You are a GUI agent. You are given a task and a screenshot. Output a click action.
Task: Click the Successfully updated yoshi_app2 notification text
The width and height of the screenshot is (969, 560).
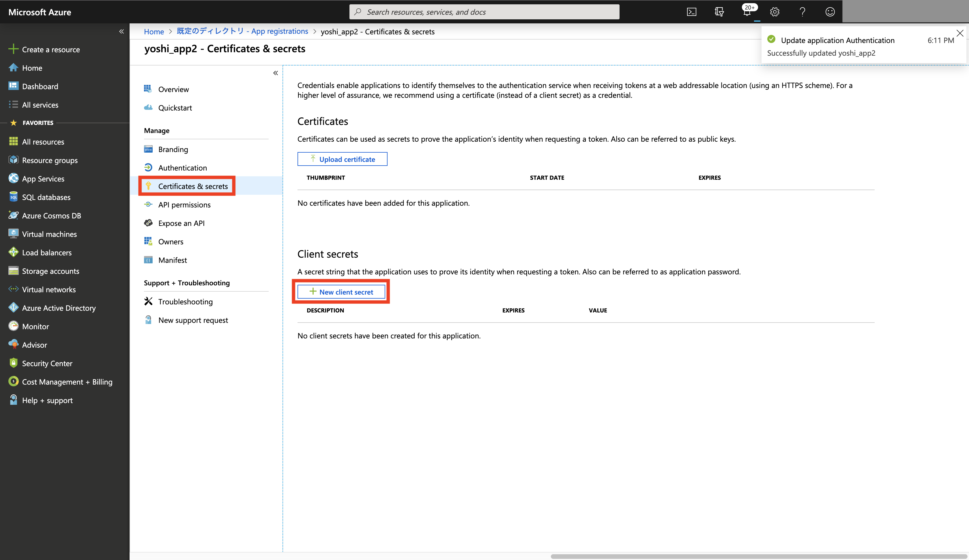[x=821, y=53]
